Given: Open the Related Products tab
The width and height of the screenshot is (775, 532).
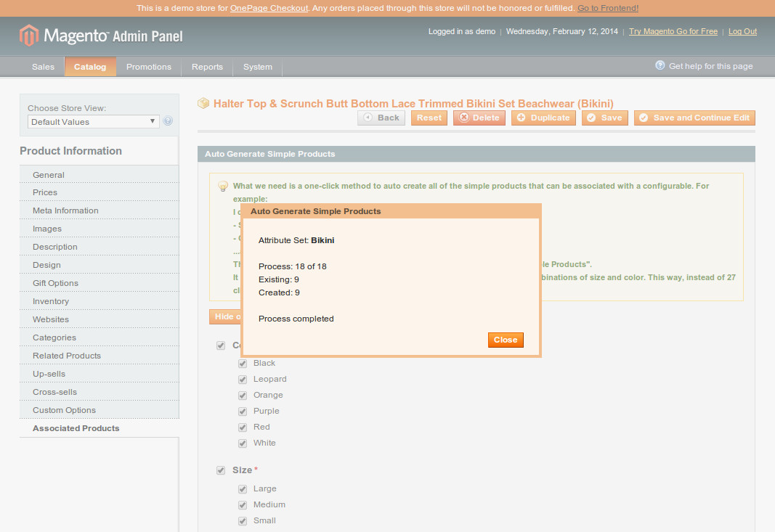Looking at the screenshot, I should (x=100, y=356).
